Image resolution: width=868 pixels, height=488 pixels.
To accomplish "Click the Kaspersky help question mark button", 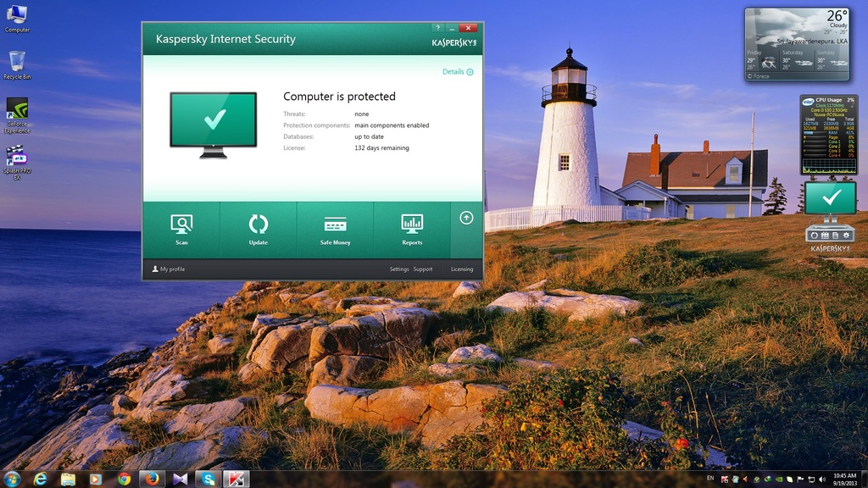I will coord(438,28).
